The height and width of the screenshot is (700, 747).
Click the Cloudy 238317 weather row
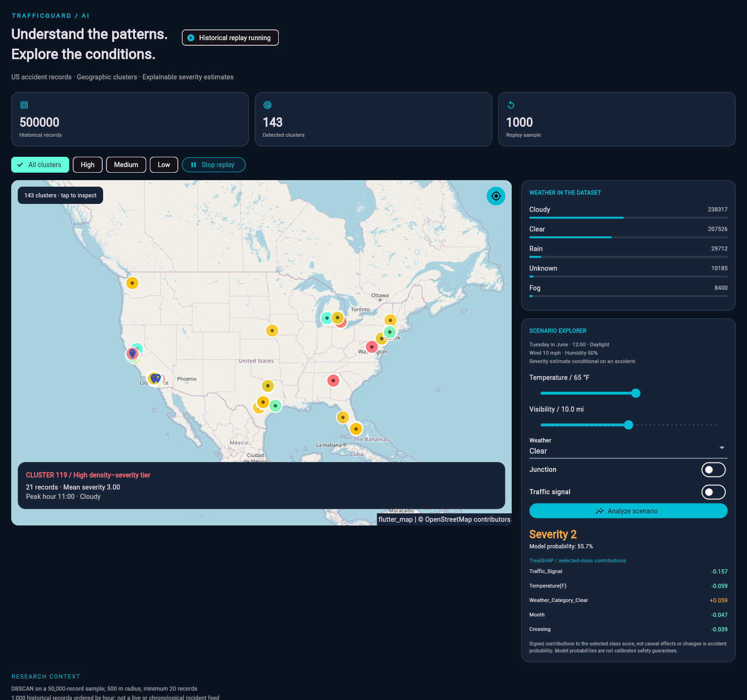point(628,212)
